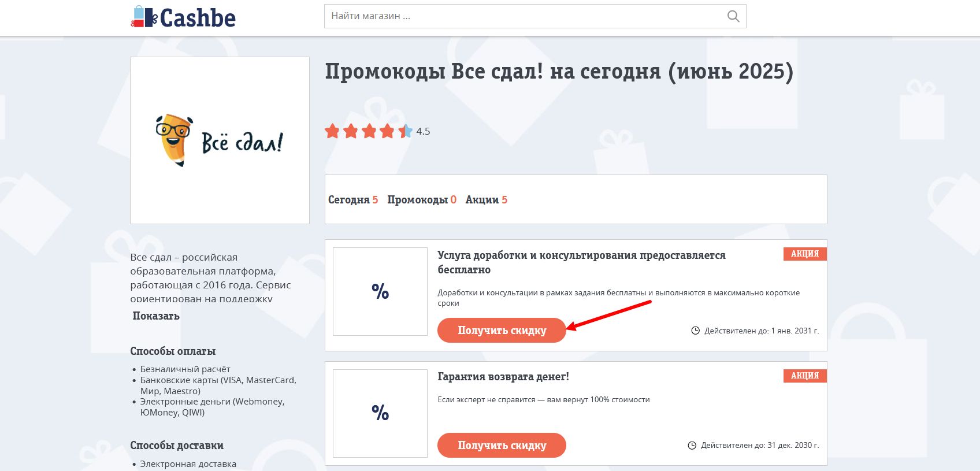
Task: Click the fifth half-filled rating star
Action: [405, 131]
